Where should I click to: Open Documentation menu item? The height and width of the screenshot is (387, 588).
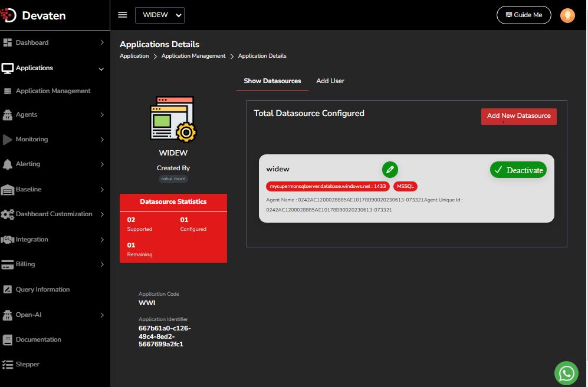pyautogui.click(x=38, y=339)
